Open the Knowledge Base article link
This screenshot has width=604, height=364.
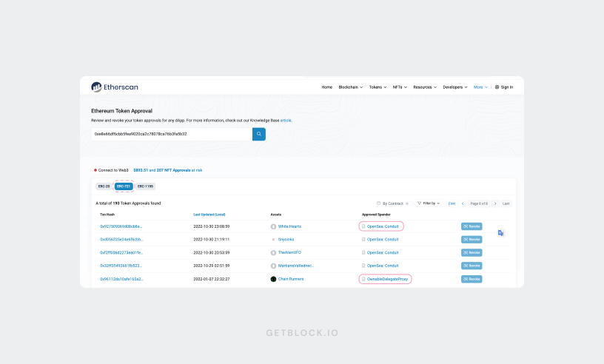pyautogui.click(x=286, y=121)
